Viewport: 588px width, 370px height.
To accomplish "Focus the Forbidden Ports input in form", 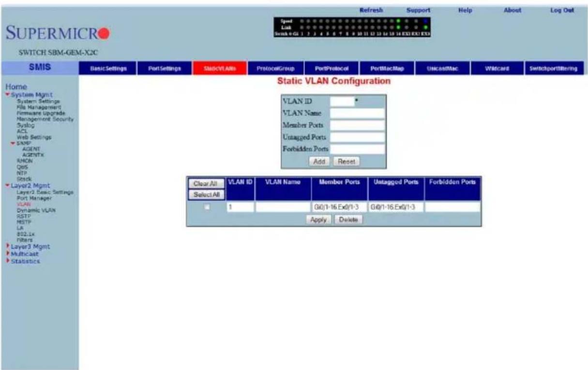I will [x=357, y=149].
